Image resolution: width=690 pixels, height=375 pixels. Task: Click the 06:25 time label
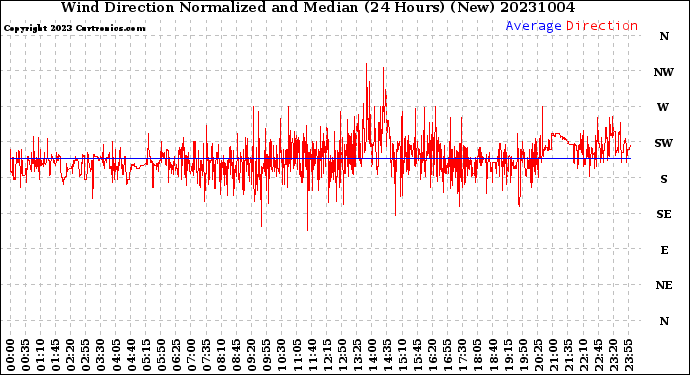pos(176,356)
